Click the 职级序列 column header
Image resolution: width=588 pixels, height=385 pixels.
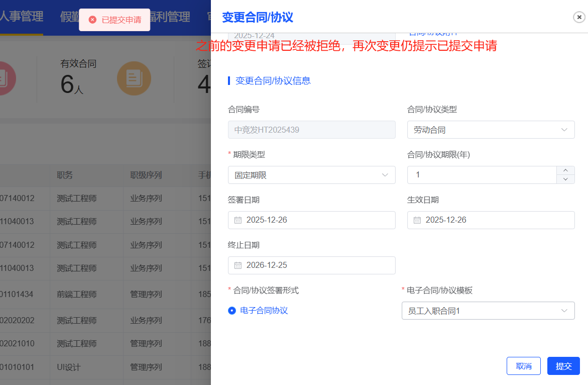click(x=146, y=175)
